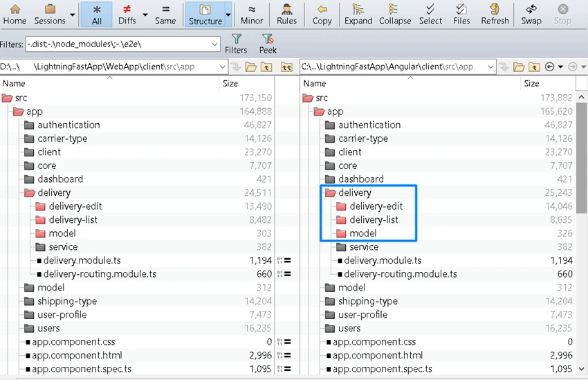Refresh the folder comparison
The height and width of the screenshot is (380, 588).
[495, 15]
